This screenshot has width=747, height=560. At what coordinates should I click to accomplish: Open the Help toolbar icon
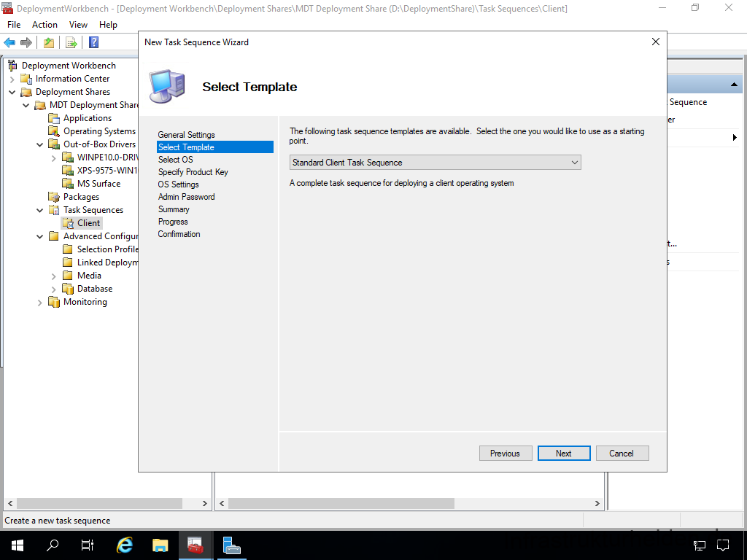[x=94, y=42]
